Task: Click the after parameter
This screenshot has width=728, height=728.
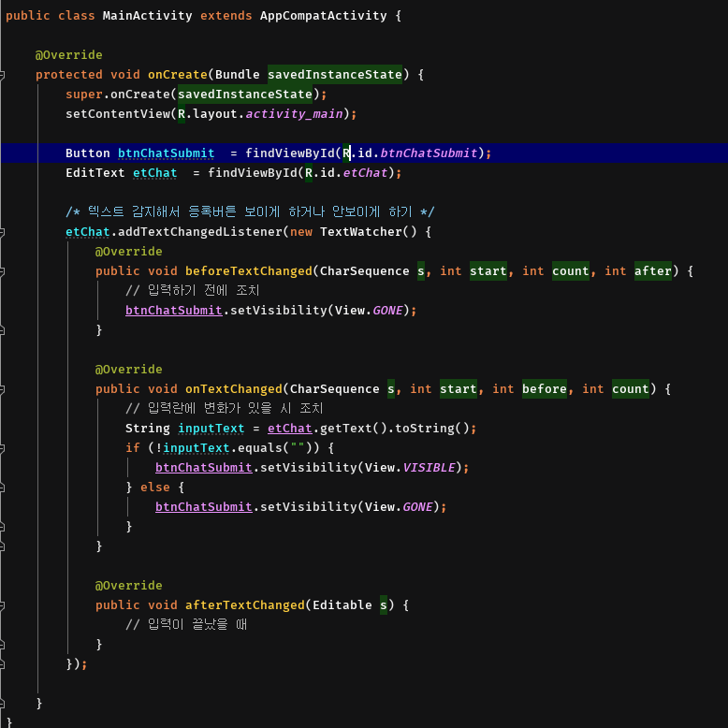Action: tap(653, 271)
